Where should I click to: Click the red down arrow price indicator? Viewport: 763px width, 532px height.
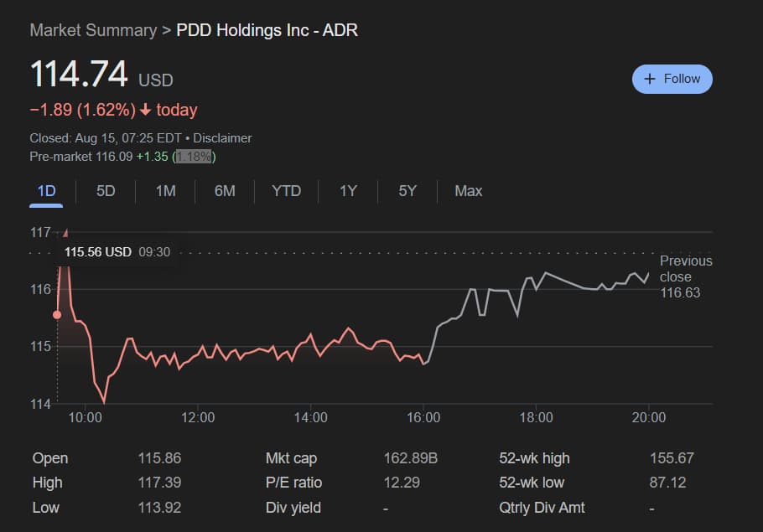click(x=145, y=110)
